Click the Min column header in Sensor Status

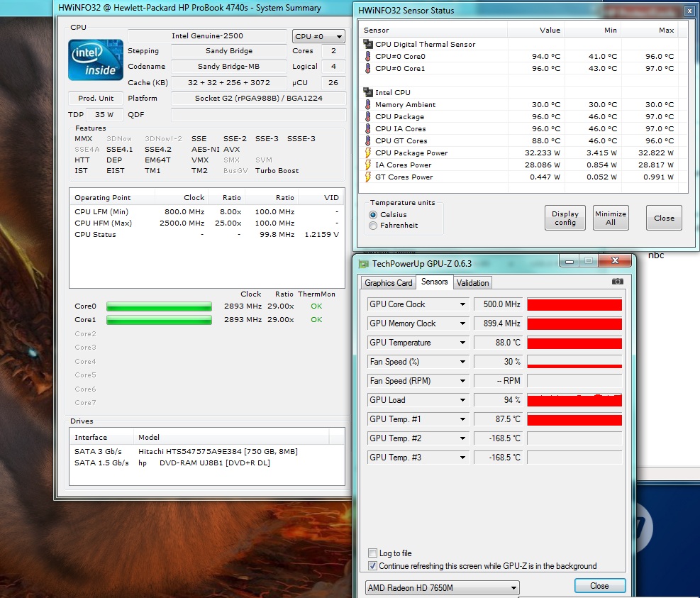592,31
